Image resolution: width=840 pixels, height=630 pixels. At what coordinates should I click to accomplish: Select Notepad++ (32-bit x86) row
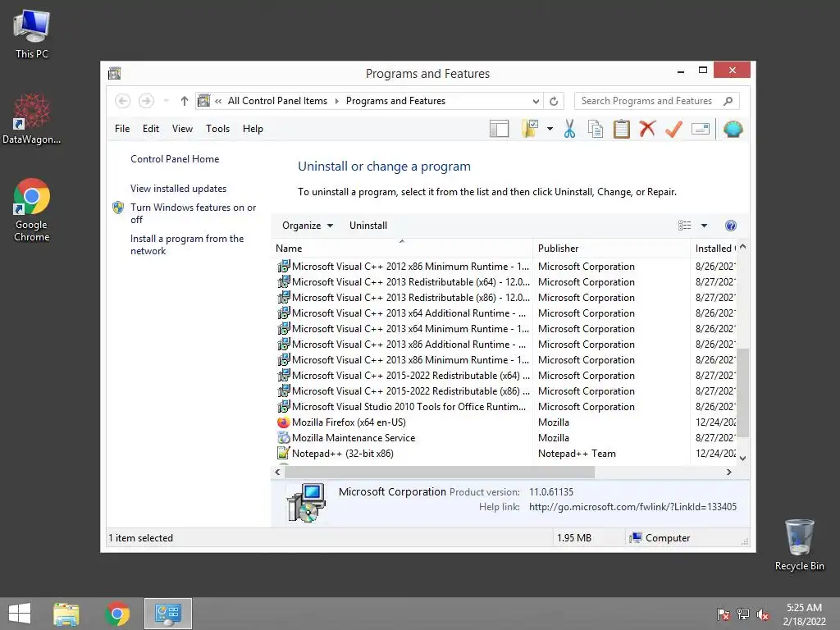click(505, 453)
